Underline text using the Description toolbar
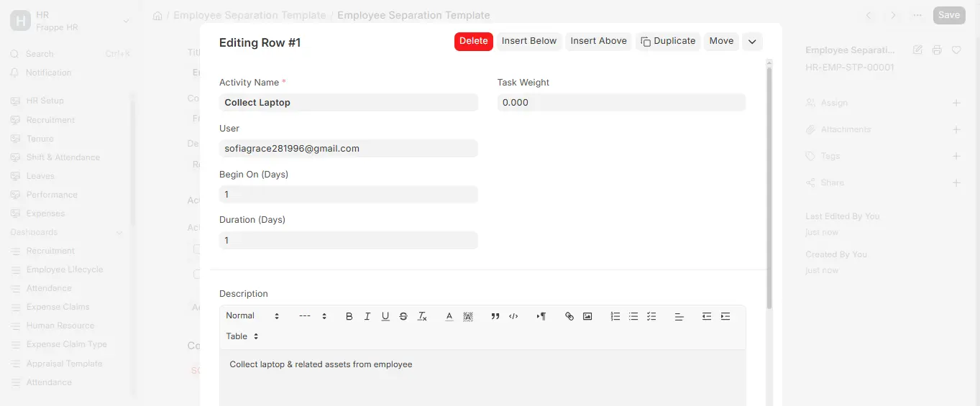Image resolution: width=980 pixels, height=406 pixels. coord(385,316)
